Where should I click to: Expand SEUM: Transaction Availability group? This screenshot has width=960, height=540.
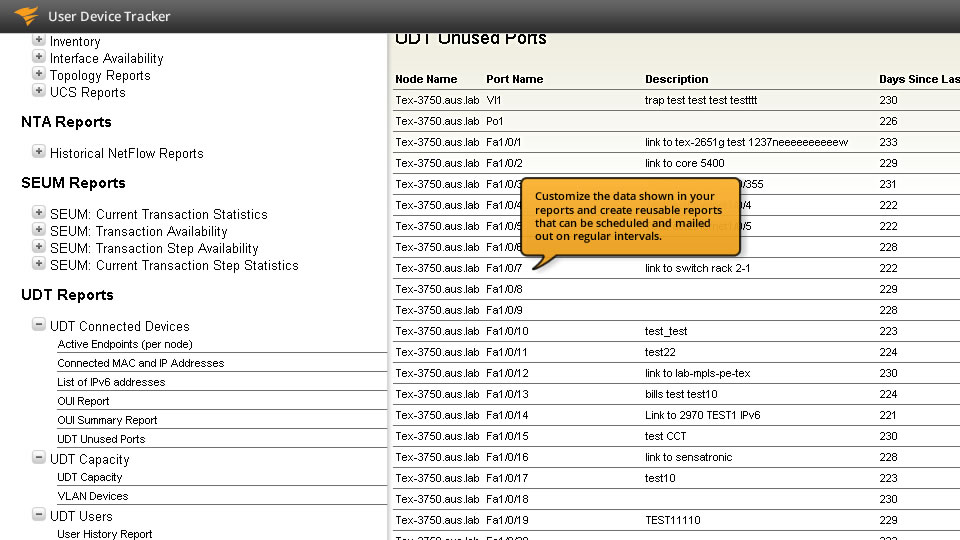point(39,230)
